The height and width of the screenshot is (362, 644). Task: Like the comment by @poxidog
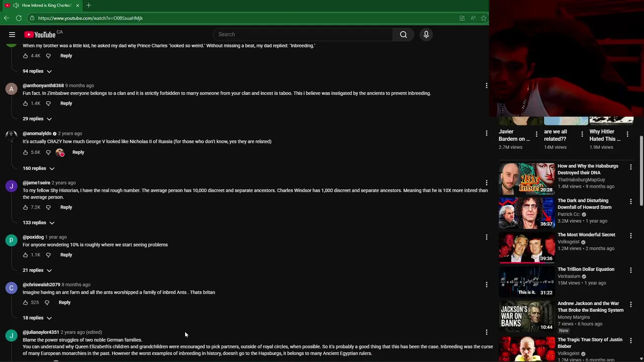[26, 255]
